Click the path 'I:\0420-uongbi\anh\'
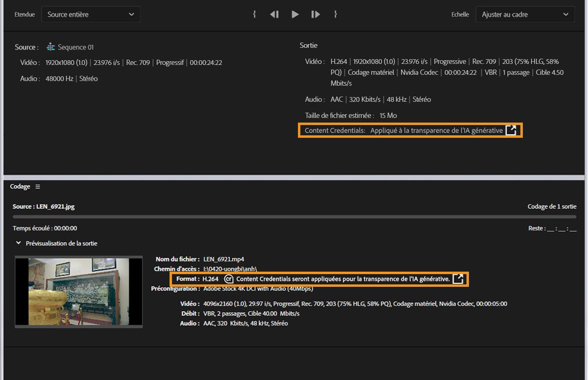The width and height of the screenshot is (588, 380). (x=230, y=269)
